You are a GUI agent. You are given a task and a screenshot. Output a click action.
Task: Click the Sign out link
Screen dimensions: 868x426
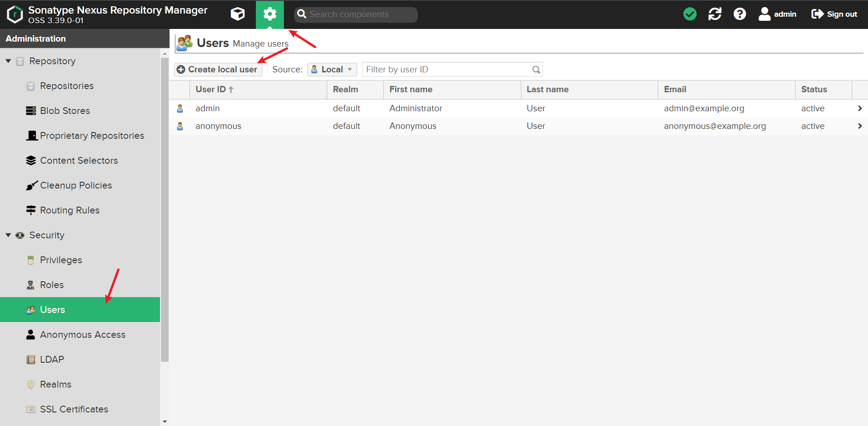pos(842,14)
